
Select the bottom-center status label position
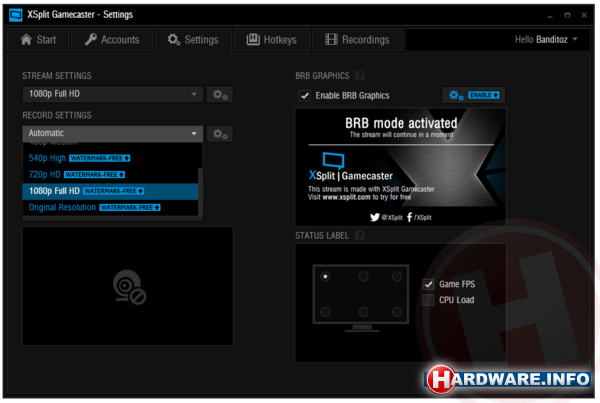363,312
